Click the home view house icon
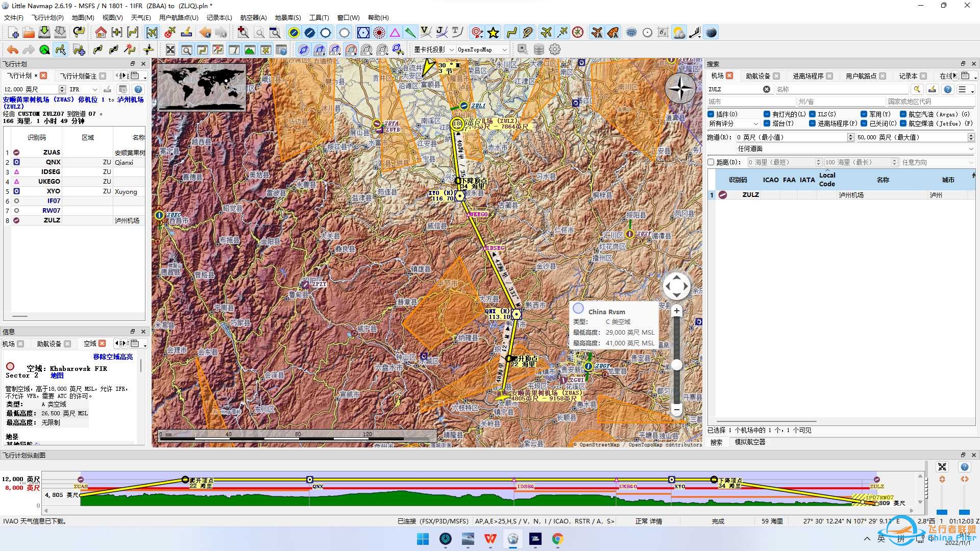 101,33
